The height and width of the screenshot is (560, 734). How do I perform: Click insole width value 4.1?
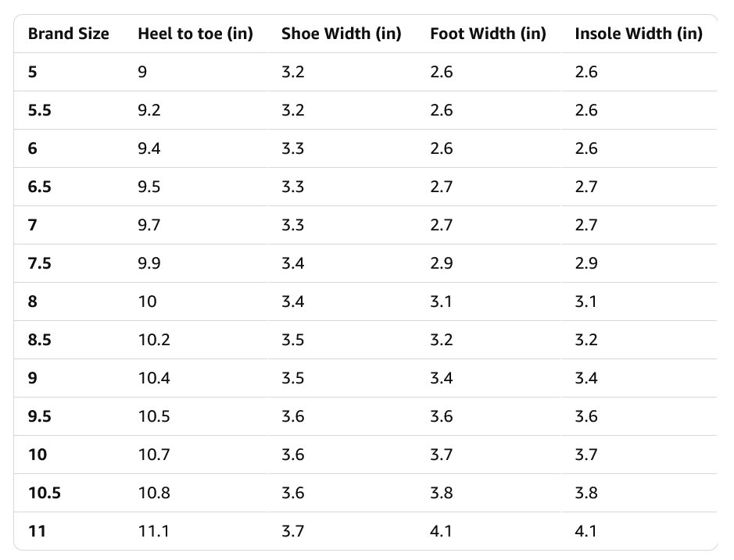(x=585, y=531)
